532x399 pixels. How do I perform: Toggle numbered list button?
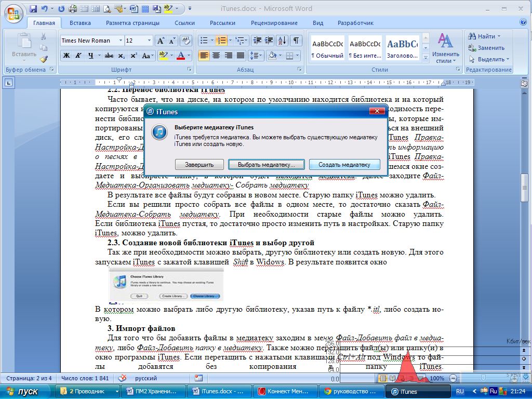(x=222, y=41)
